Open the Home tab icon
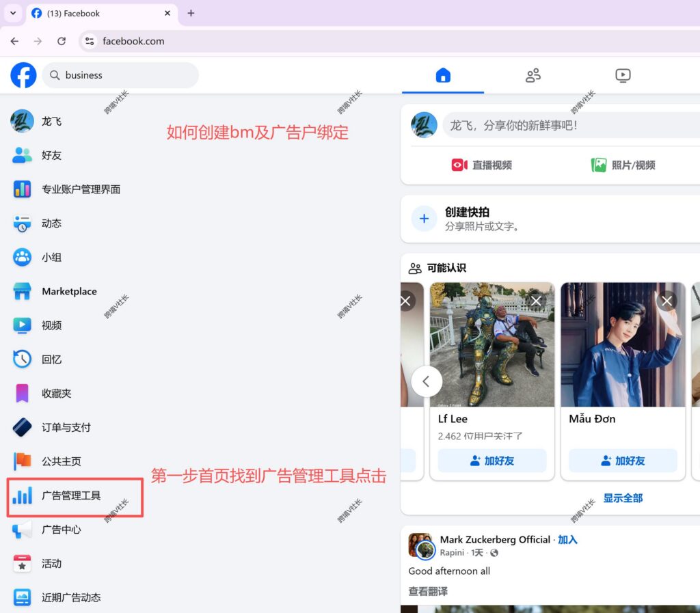Screen dimensions: 700x613 click(x=443, y=75)
